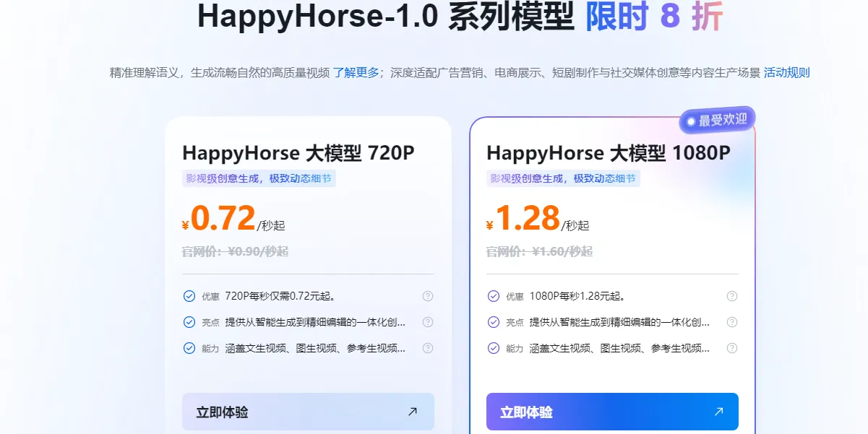The image size is (868, 434).
Task: Click the 限时 8 折 heading text
Action: point(654,17)
